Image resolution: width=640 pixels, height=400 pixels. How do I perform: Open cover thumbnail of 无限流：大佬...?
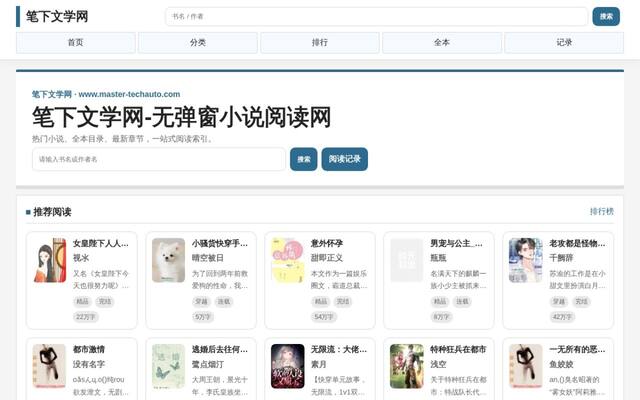click(x=288, y=366)
